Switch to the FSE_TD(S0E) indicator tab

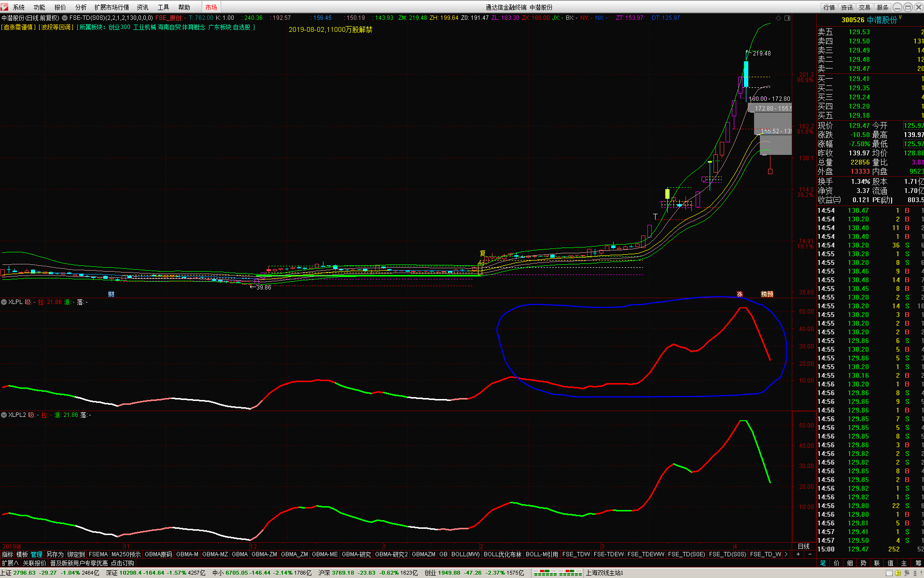[x=686, y=554]
